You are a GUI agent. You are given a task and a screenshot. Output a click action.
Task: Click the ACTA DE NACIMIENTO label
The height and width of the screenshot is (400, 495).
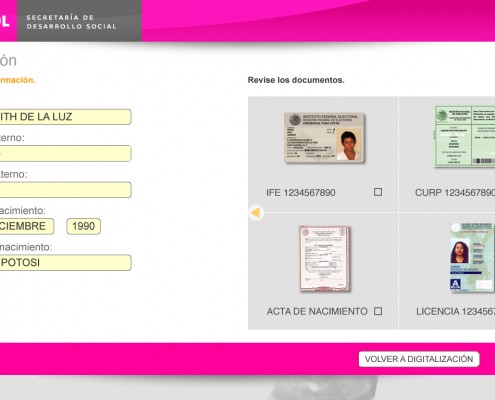pos(317,311)
